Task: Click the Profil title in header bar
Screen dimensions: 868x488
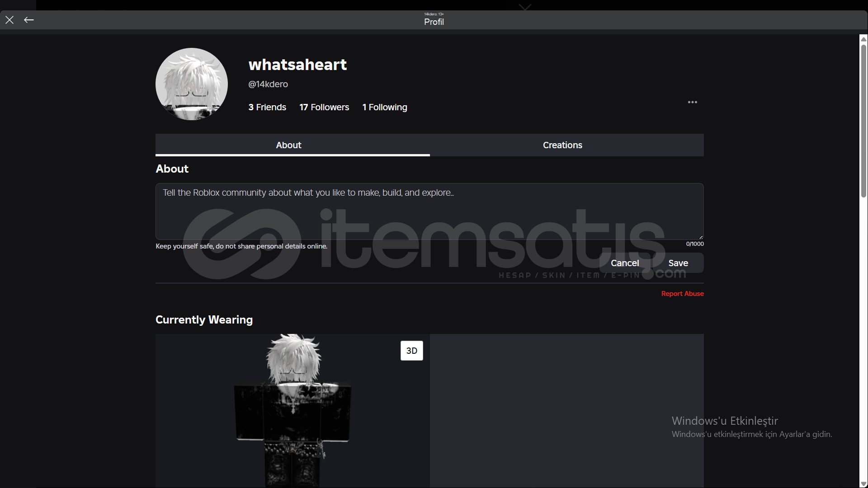Action: (434, 22)
